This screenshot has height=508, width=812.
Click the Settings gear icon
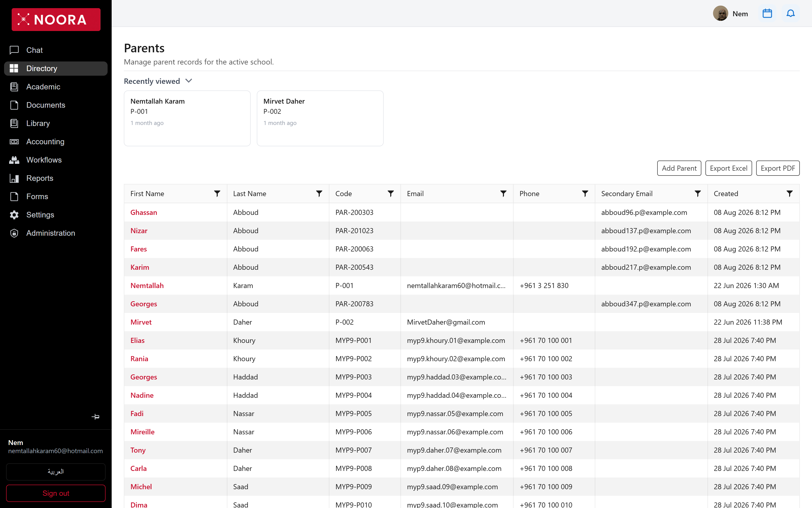(14, 215)
